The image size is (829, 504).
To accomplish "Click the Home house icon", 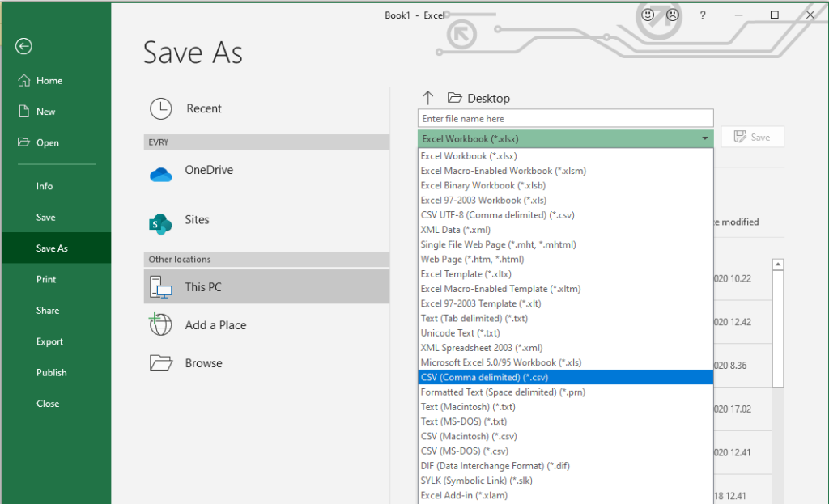I will [23, 80].
